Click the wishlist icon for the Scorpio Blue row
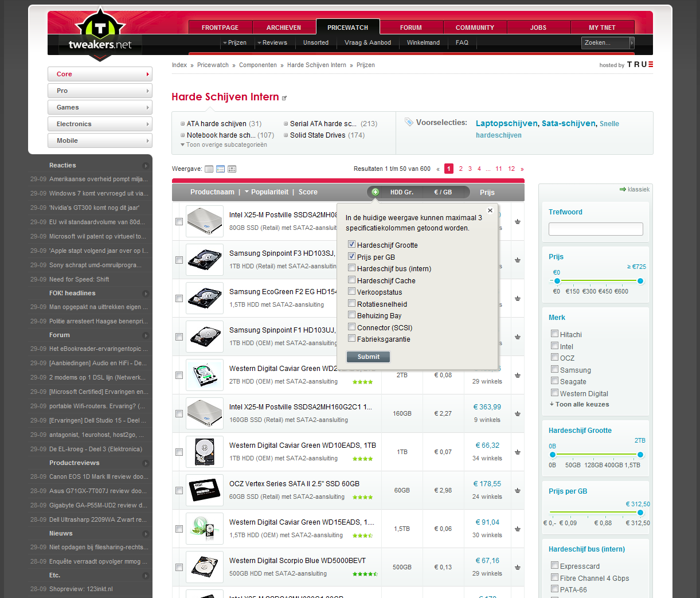Viewport: 700px width, 598px height. pos(517,567)
